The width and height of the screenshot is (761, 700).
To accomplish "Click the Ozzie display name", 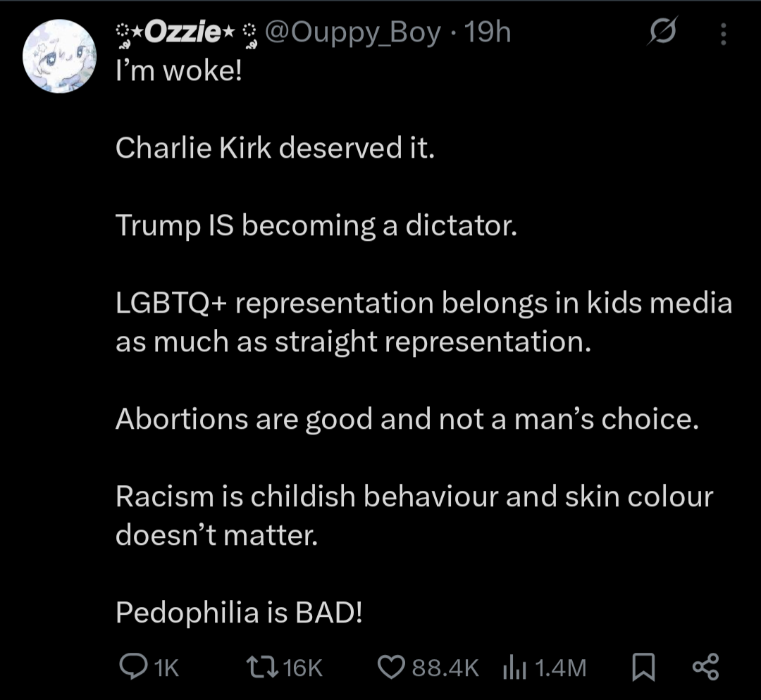I will (183, 33).
